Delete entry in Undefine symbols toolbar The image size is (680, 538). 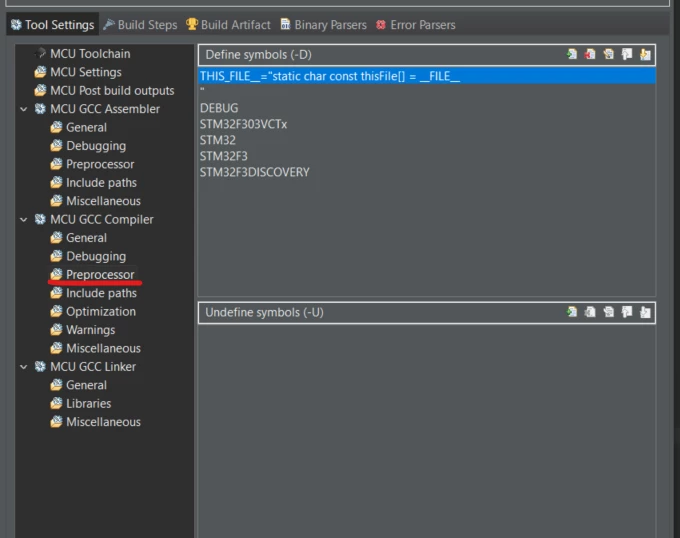(x=590, y=312)
